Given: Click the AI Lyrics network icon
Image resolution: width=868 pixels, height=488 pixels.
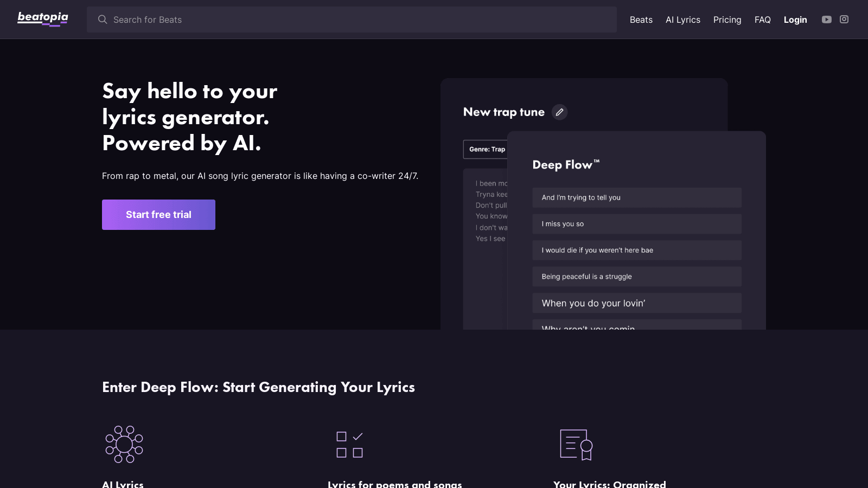Looking at the screenshot, I should click(124, 444).
